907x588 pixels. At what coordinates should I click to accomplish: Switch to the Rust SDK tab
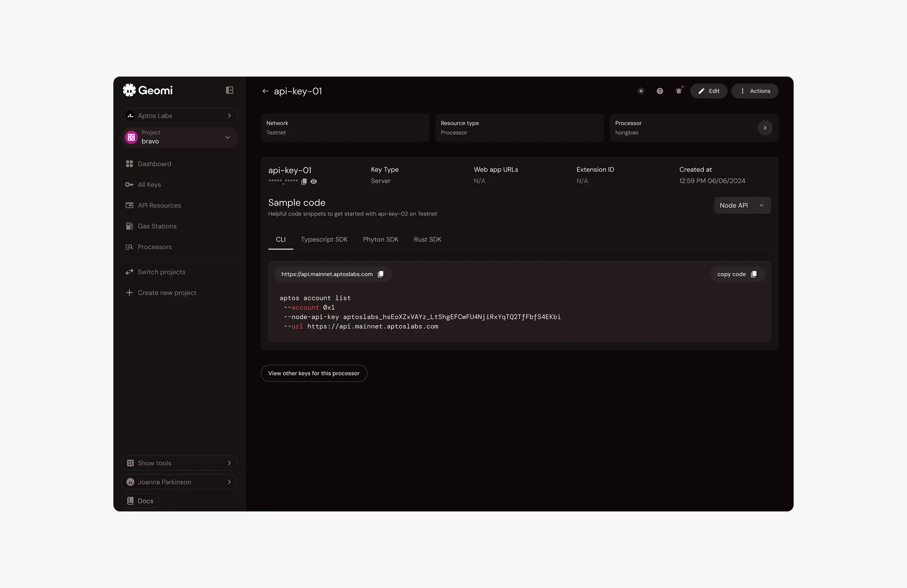click(x=427, y=239)
